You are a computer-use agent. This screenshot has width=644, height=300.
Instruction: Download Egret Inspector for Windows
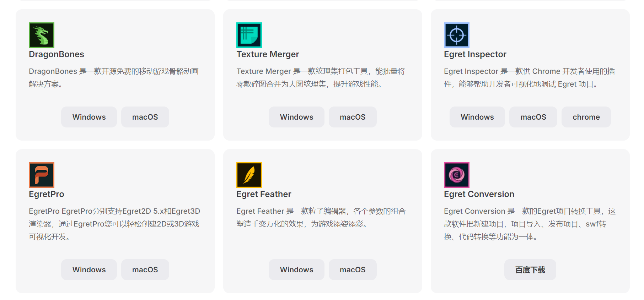(477, 117)
